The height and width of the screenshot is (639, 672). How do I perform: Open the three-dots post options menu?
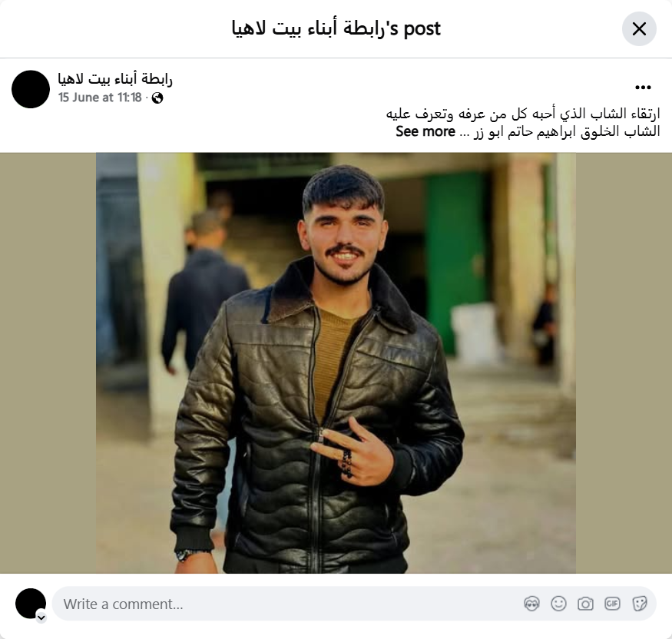point(643,88)
